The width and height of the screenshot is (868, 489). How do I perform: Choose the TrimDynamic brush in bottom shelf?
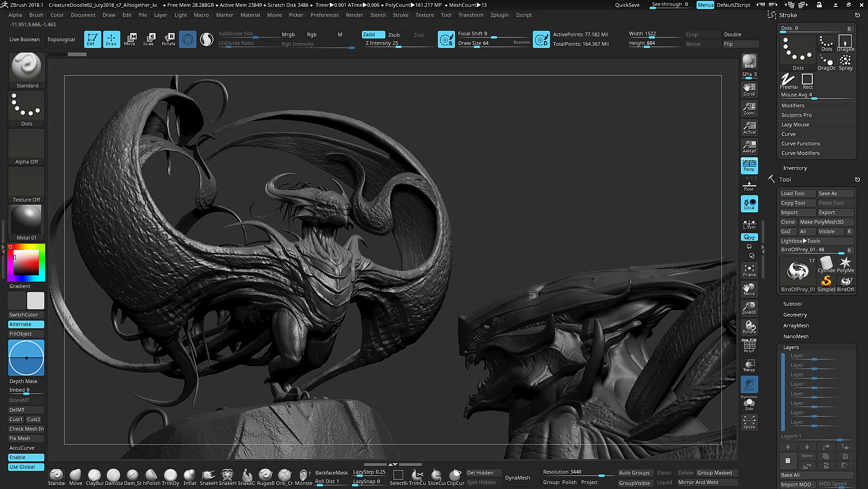tap(171, 477)
